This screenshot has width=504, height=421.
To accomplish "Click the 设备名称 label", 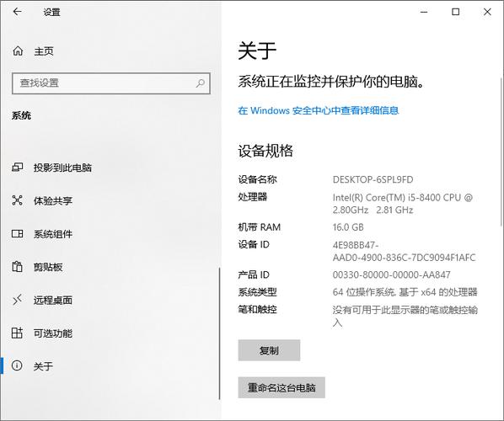I will click(x=257, y=179).
